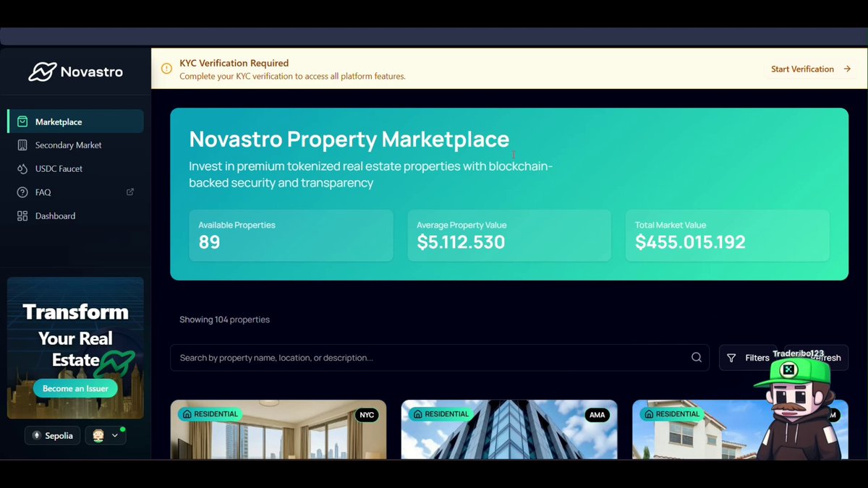
Task: Click the USDC Faucet droplet icon
Action: tap(22, 168)
